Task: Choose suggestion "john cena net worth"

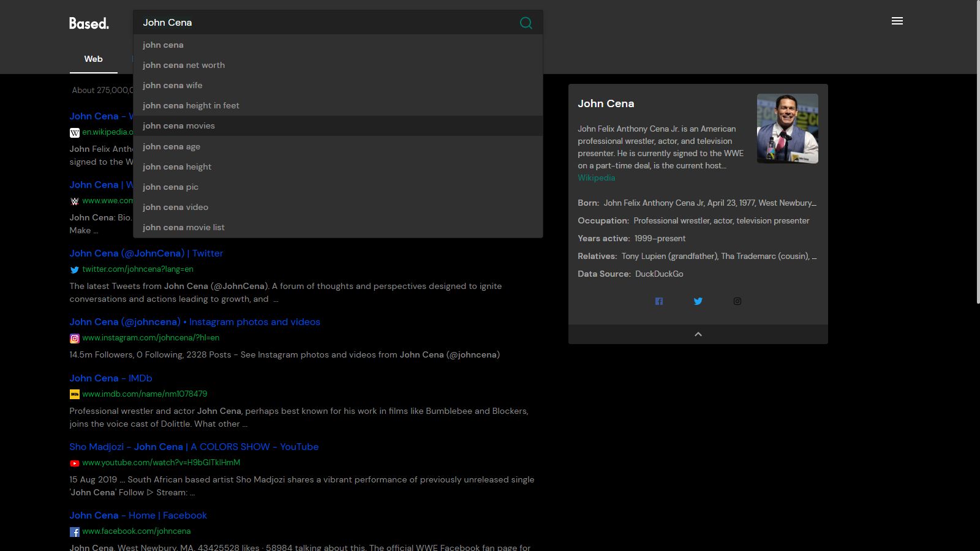Action: click(184, 65)
